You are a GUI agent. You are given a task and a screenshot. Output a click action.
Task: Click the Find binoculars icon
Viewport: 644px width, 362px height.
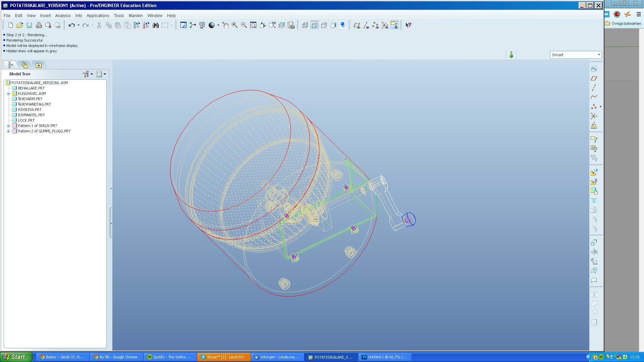156,25
